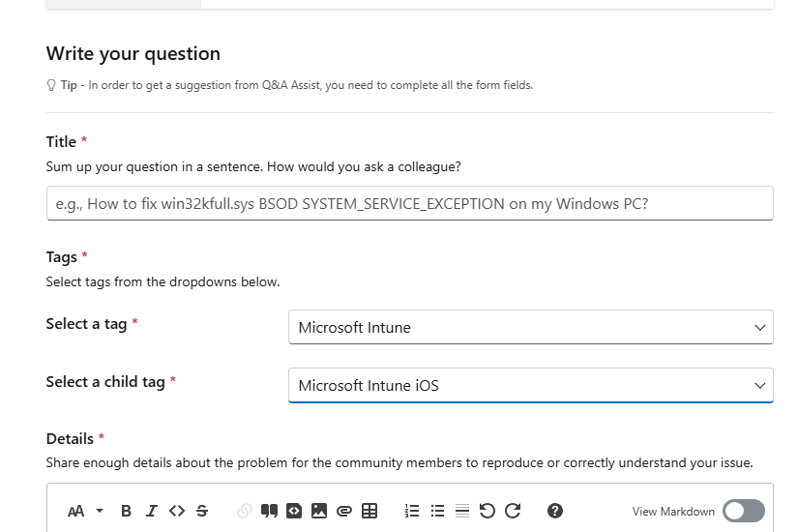Open the Select a child tag dropdown
Viewport: 798px width, 532px height.
(x=531, y=385)
